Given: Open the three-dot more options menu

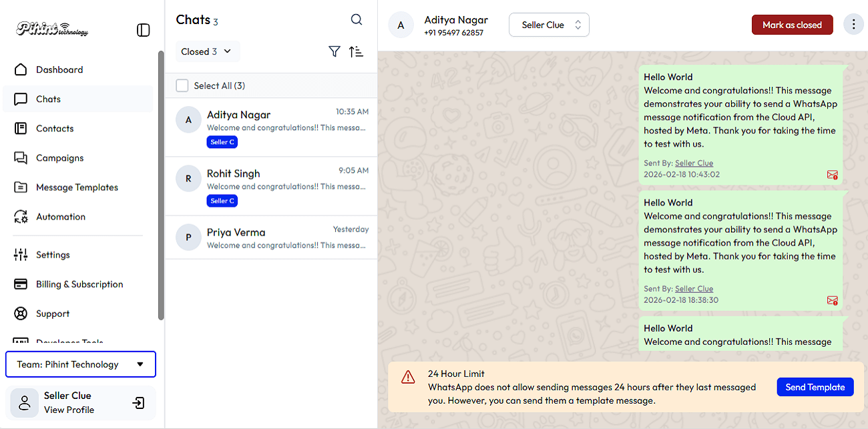Looking at the screenshot, I should [x=853, y=25].
